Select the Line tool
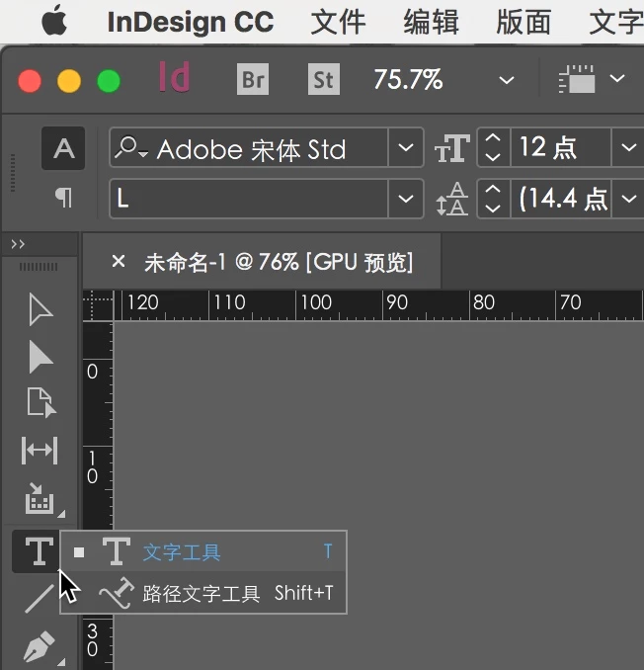Image resolution: width=644 pixels, height=670 pixels. 40,598
